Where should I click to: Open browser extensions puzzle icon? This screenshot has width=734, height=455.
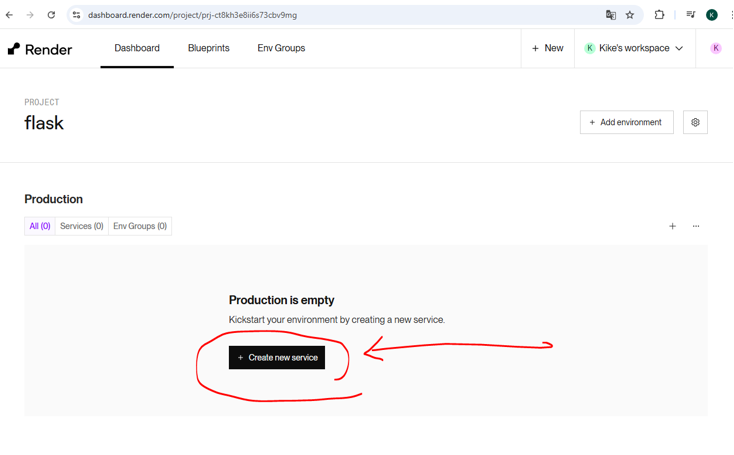659,15
